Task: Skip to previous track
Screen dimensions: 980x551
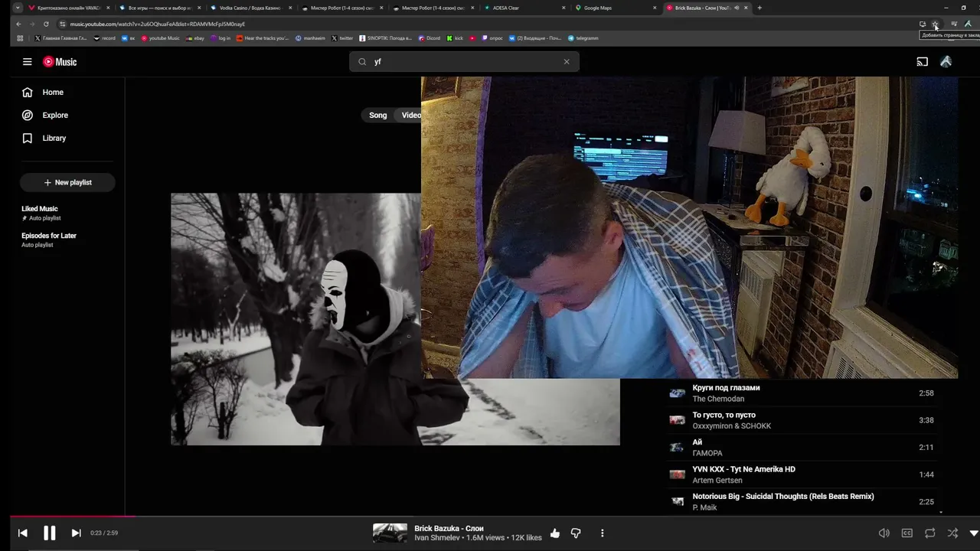Action: point(23,533)
